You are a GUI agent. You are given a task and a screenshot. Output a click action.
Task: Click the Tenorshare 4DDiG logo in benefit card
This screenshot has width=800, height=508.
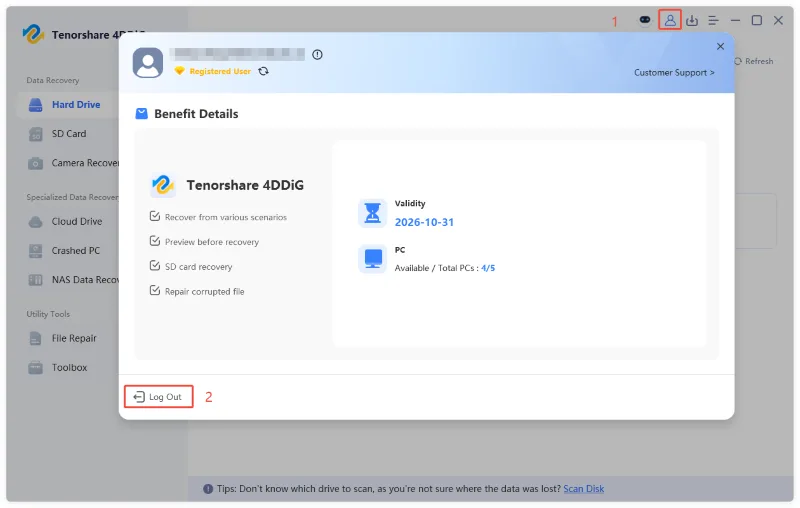click(x=163, y=185)
